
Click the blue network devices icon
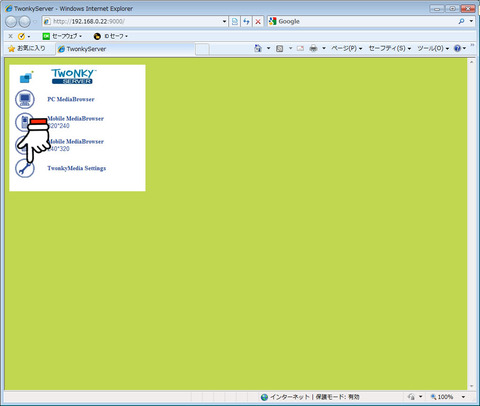(x=26, y=77)
